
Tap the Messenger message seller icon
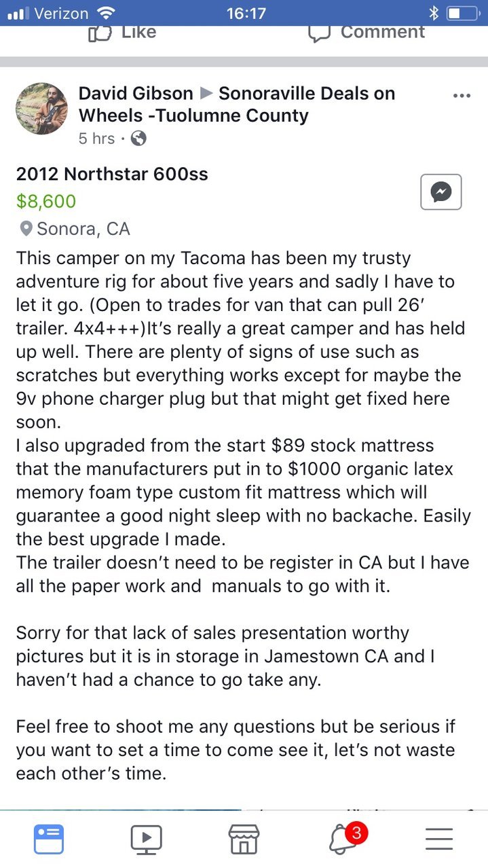click(441, 192)
